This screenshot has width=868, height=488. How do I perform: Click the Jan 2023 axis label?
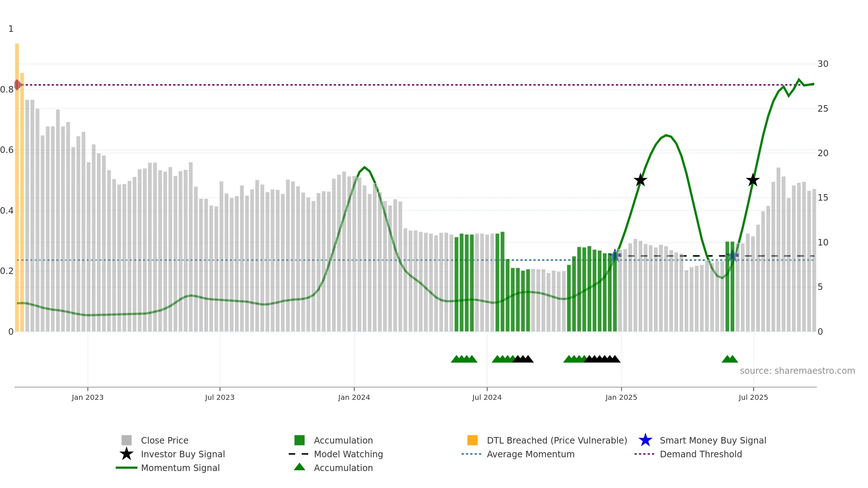click(88, 398)
